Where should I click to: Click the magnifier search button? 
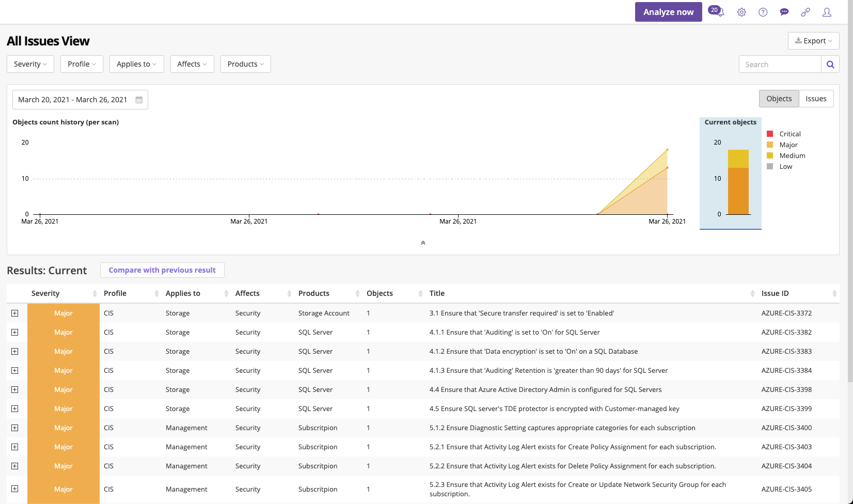(x=830, y=64)
